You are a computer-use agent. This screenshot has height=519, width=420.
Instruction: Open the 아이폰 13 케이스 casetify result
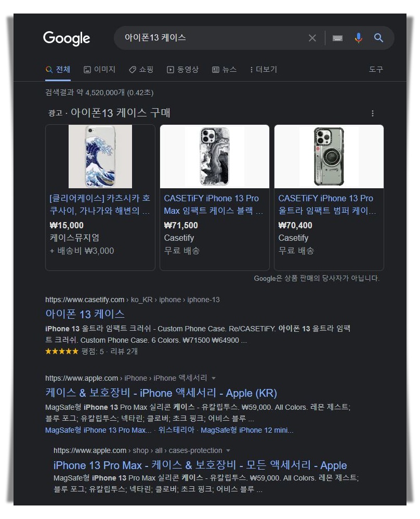click(85, 314)
